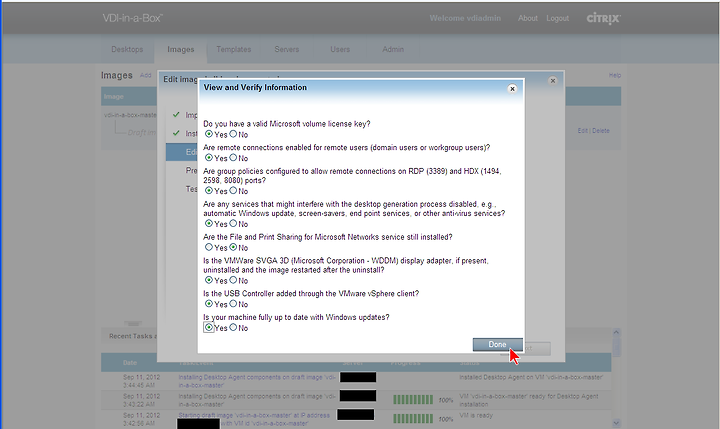Click the 'Welcome vdiadmin' text

[x=465, y=18]
